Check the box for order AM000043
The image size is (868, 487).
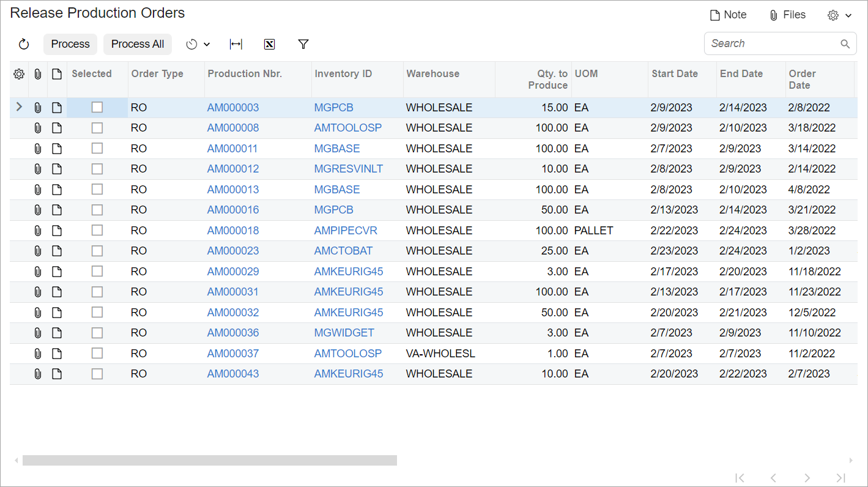(97, 374)
